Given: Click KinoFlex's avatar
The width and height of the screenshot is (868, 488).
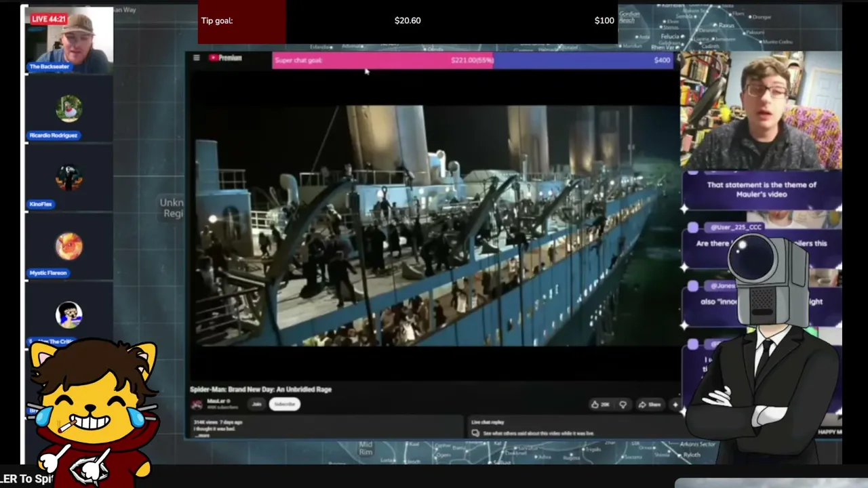Looking at the screenshot, I should (x=68, y=178).
